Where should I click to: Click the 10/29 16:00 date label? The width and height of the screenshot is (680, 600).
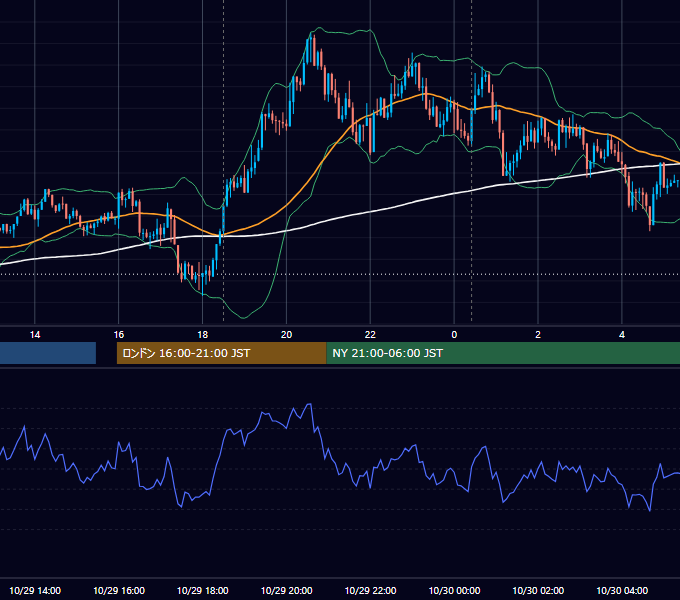coord(119,590)
